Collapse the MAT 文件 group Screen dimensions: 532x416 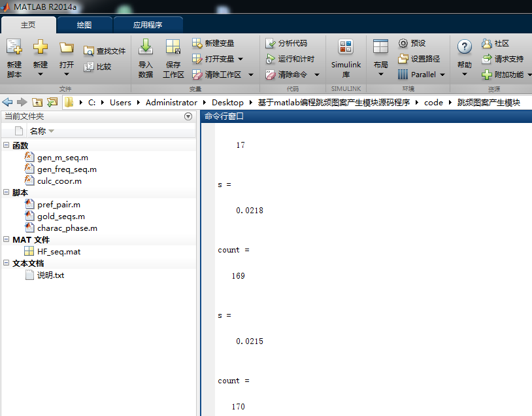(6, 239)
